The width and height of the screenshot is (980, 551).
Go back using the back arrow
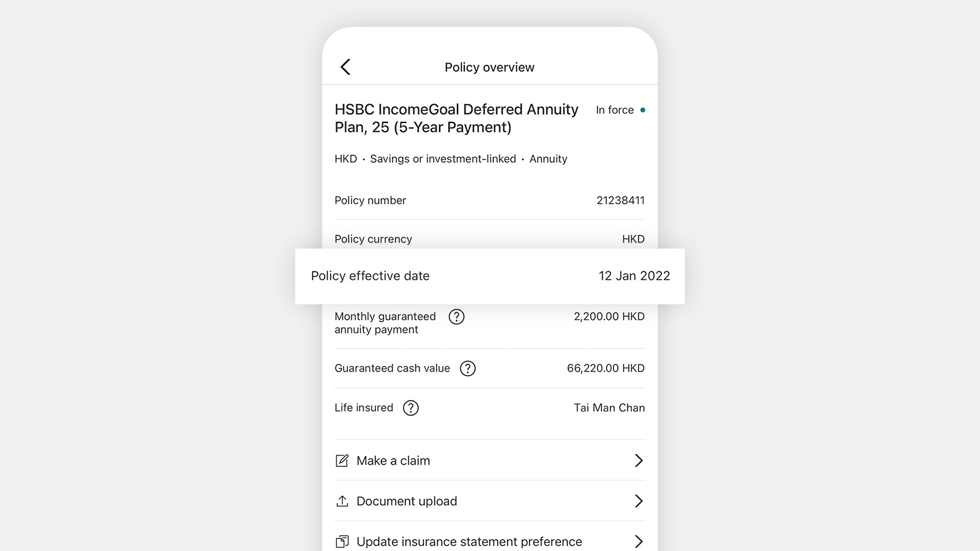[x=345, y=67]
